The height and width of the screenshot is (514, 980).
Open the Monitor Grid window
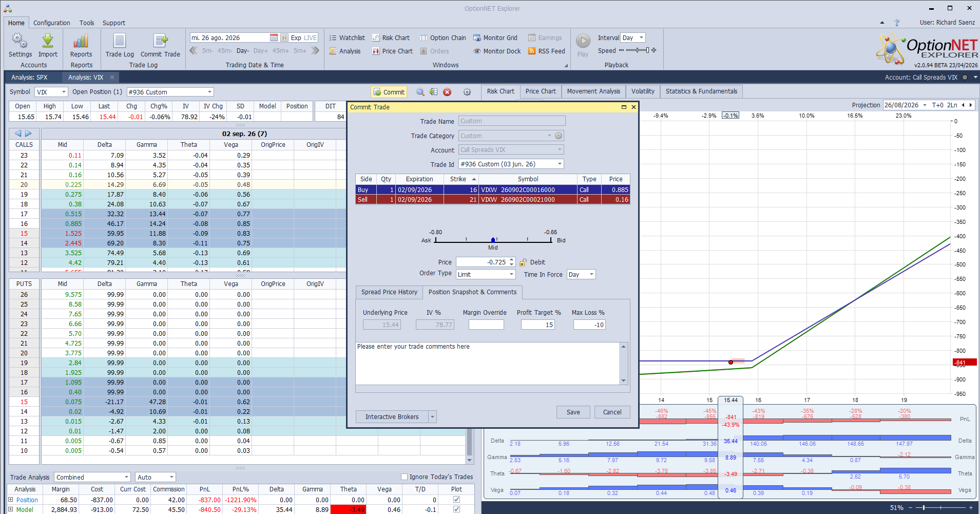tap(495, 37)
